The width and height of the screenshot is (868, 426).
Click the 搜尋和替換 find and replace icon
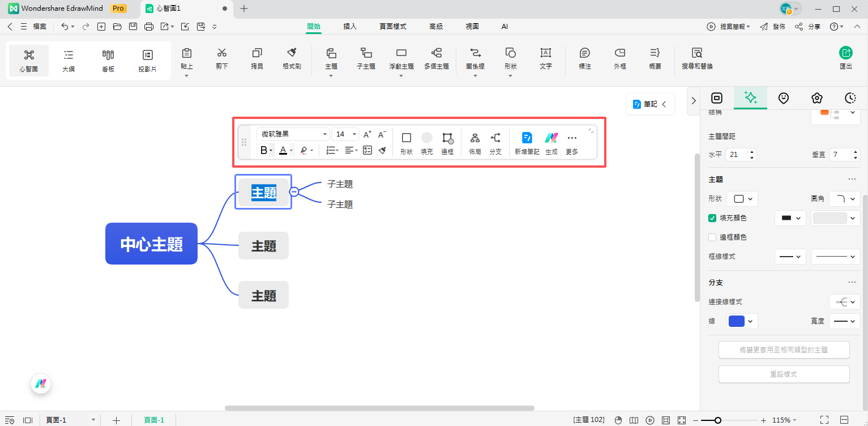click(696, 53)
